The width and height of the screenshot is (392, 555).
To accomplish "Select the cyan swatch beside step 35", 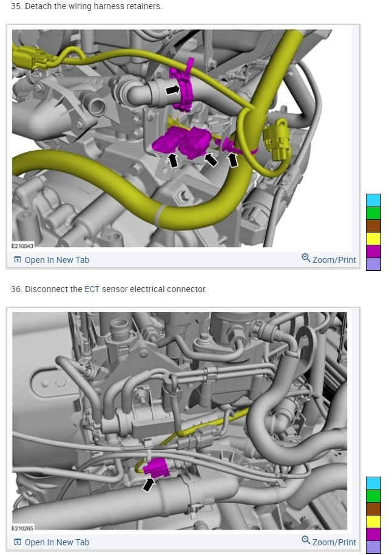I will tap(373, 200).
